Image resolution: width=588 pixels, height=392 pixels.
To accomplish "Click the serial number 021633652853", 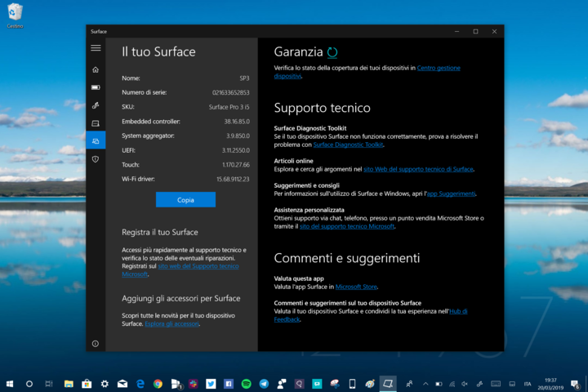I will point(230,92).
